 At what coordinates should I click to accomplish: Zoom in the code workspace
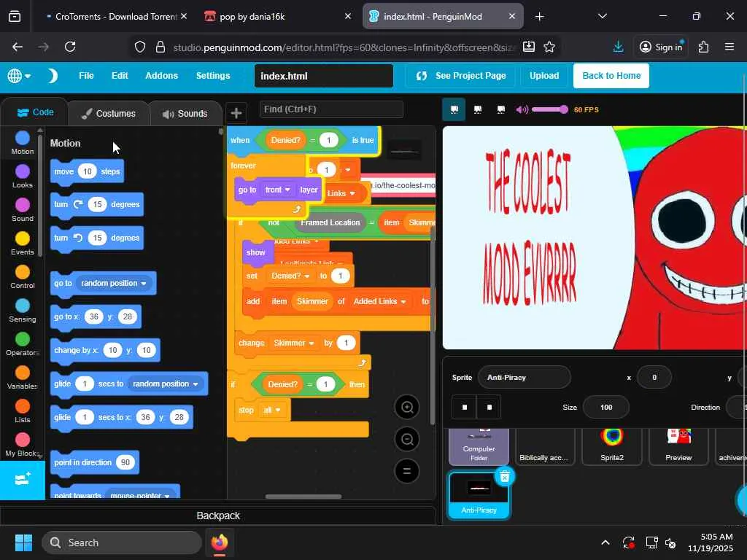[407, 407]
